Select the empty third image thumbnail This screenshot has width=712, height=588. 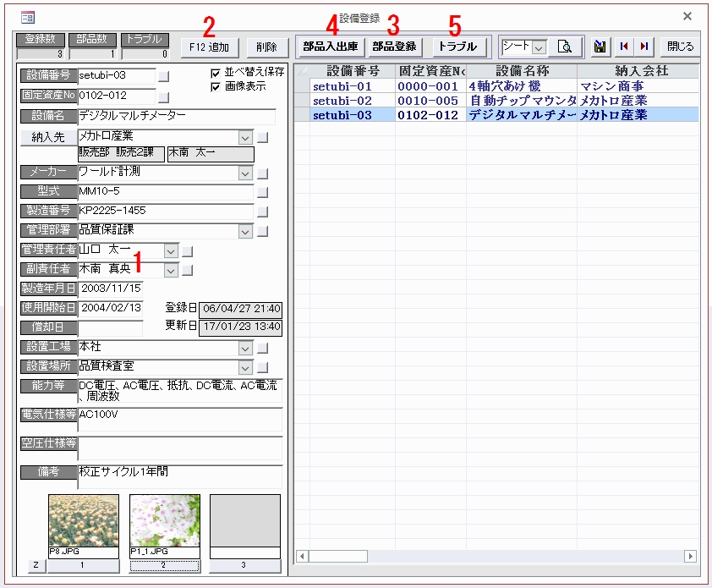245,521
